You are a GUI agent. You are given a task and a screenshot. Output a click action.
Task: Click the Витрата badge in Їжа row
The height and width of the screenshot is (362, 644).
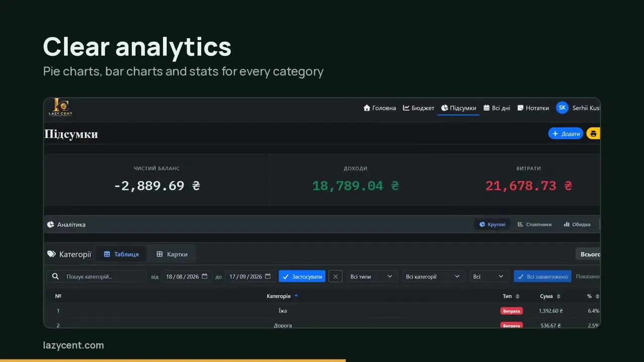pos(511,311)
